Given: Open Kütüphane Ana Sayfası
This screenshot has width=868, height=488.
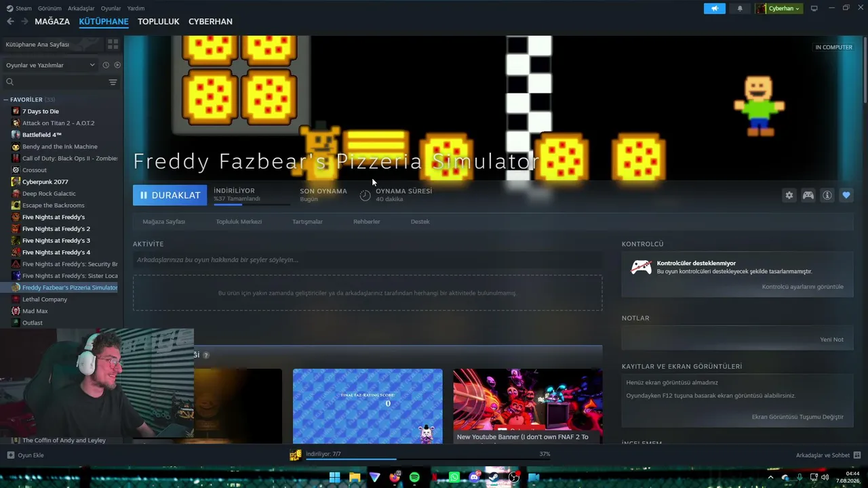Looking at the screenshot, I should pyautogui.click(x=53, y=44).
